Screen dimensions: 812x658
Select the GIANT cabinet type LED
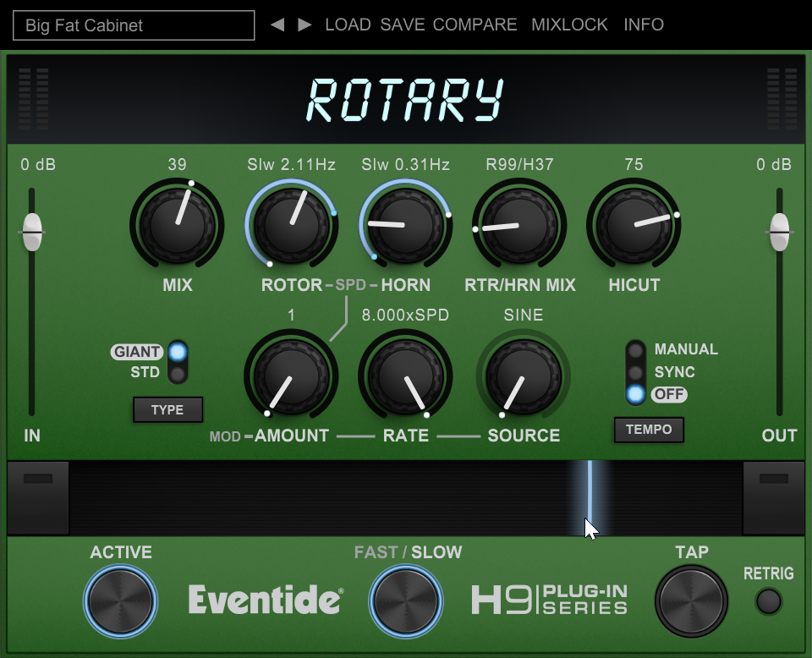178,352
